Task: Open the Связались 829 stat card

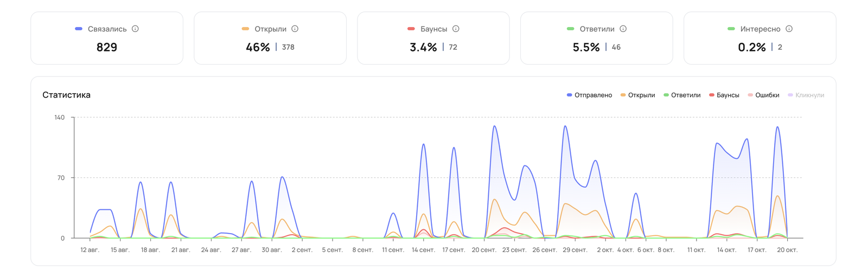Action: coord(107,38)
